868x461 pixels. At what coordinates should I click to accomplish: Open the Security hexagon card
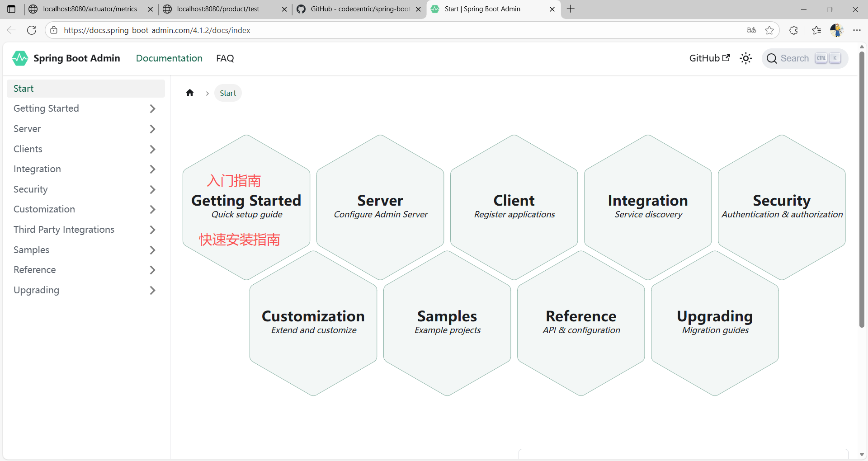coord(782,207)
